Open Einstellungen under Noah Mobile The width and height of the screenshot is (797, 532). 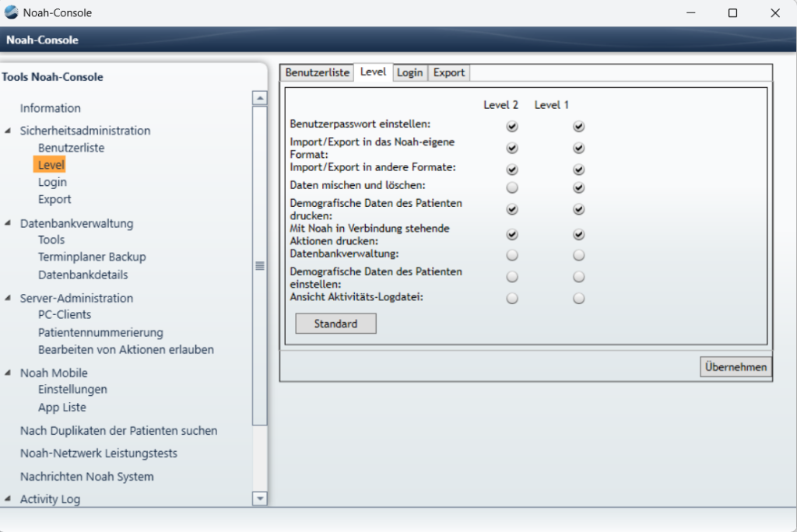72,389
